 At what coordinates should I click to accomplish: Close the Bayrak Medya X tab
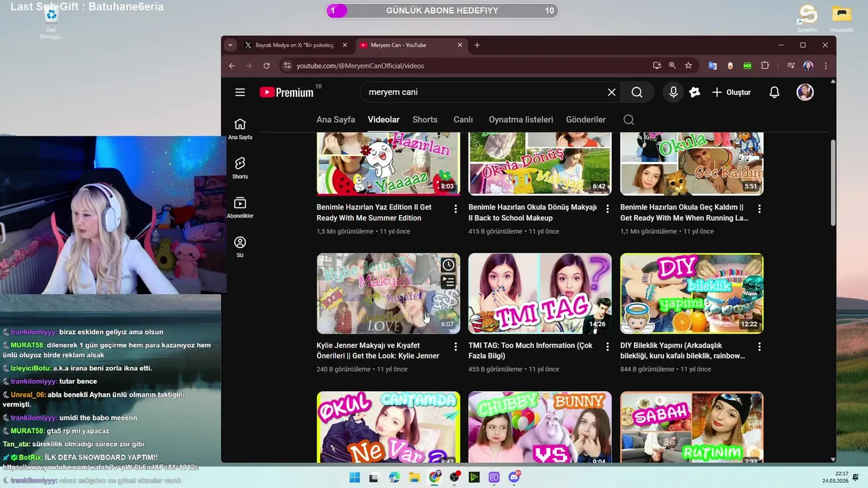(x=344, y=45)
